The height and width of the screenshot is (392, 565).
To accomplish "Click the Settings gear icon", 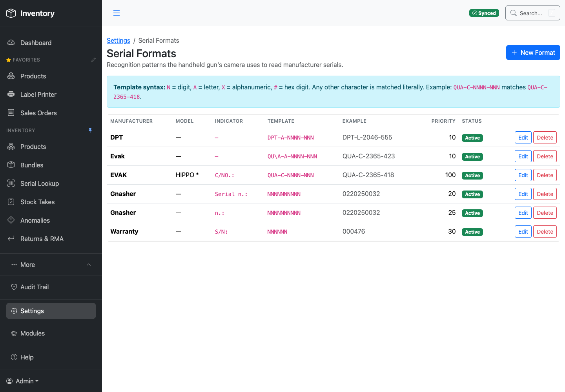I will pyautogui.click(x=14, y=311).
